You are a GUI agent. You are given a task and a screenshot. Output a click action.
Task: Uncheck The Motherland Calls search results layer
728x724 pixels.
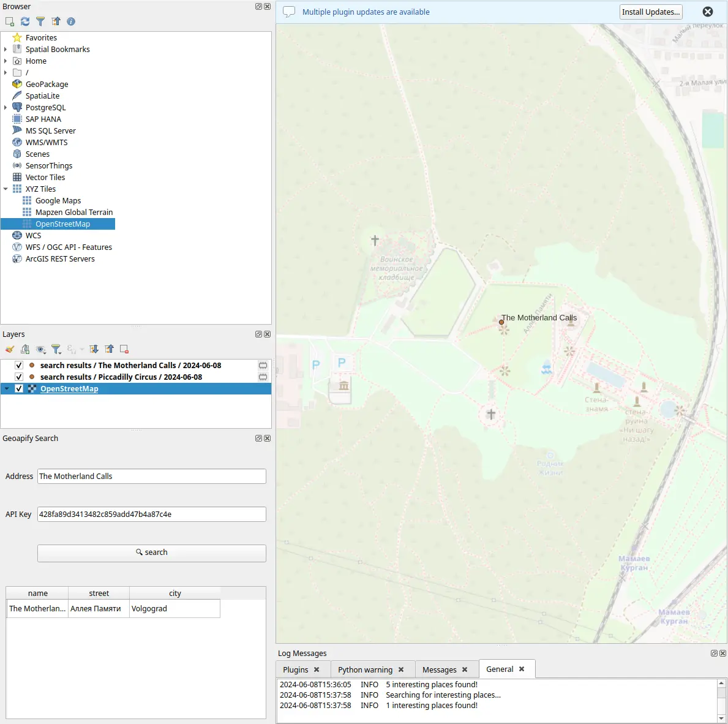(19, 366)
